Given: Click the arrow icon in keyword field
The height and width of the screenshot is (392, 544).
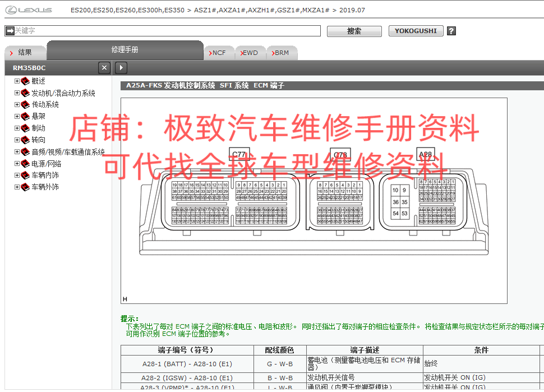Looking at the screenshot, I should [x=10, y=30].
